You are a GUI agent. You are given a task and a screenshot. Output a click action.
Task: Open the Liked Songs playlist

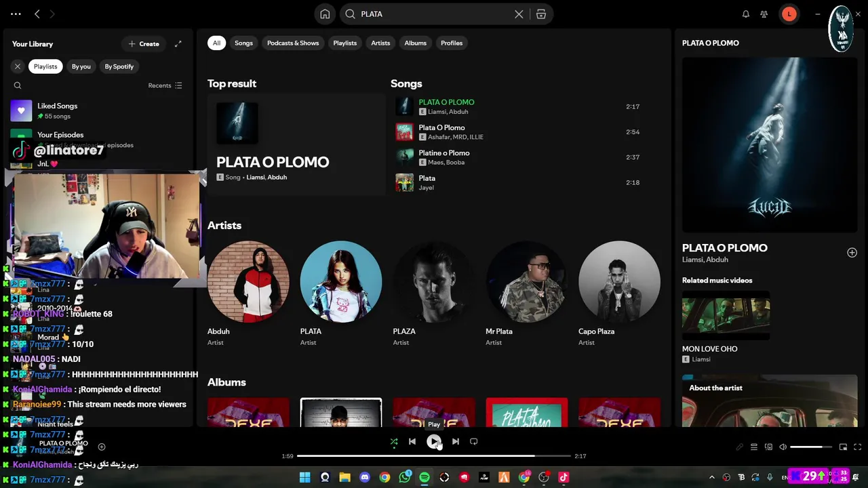[98, 110]
